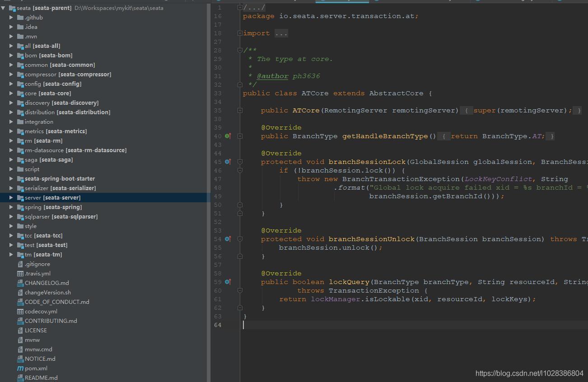The height and width of the screenshot is (382, 588).
Task: Expand the folded ATCore constructor fold marker
Action: [x=240, y=110]
